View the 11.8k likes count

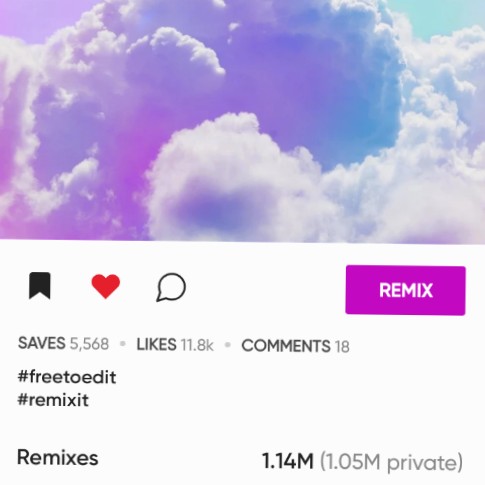(x=197, y=345)
